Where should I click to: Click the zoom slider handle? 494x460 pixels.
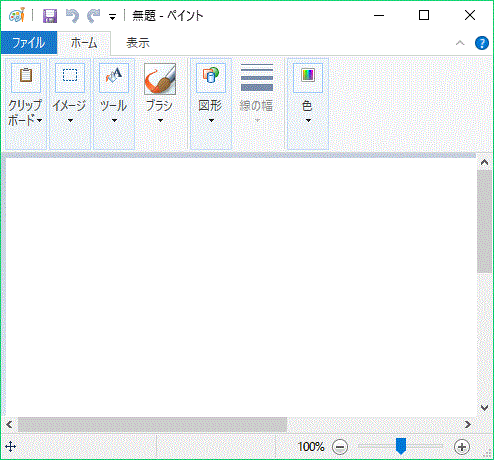401,446
